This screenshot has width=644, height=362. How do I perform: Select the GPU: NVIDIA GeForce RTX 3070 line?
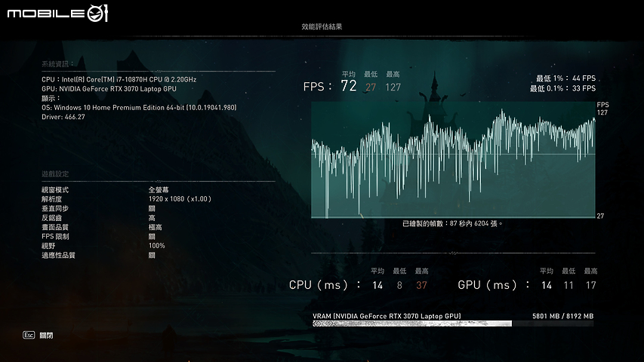click(109, 89)
